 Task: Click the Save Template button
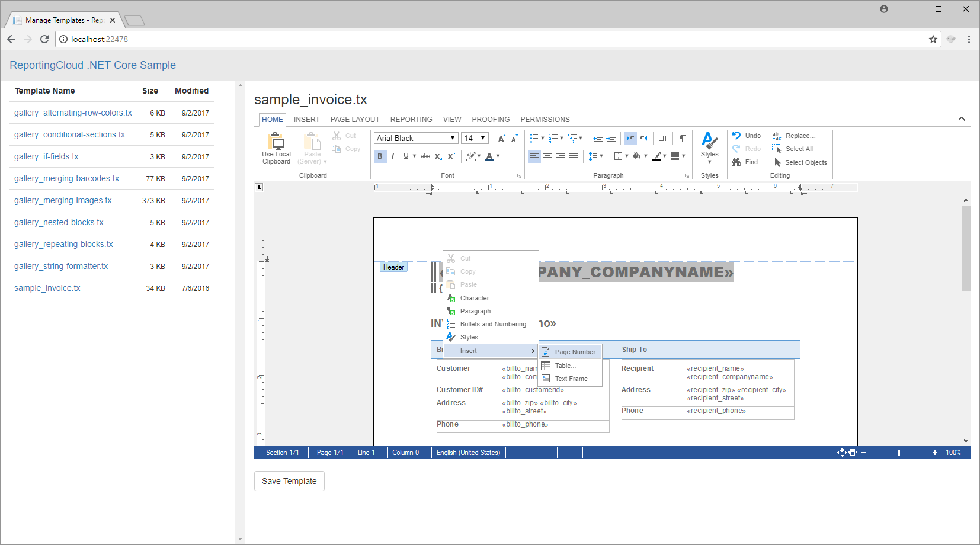[x=289, y=481]
